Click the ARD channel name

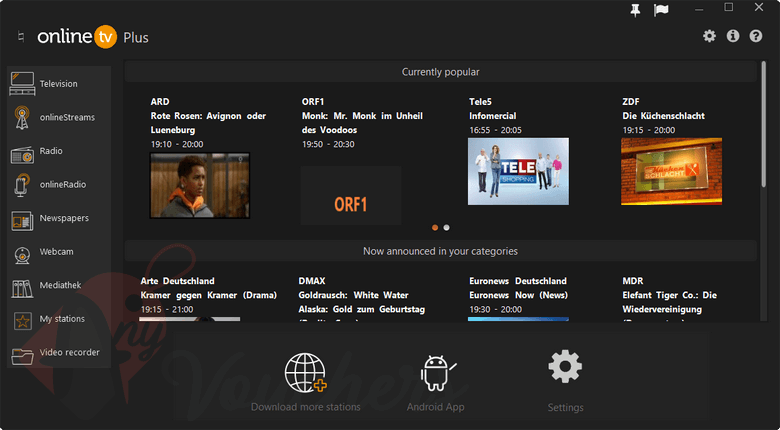[x=160, y=102]
